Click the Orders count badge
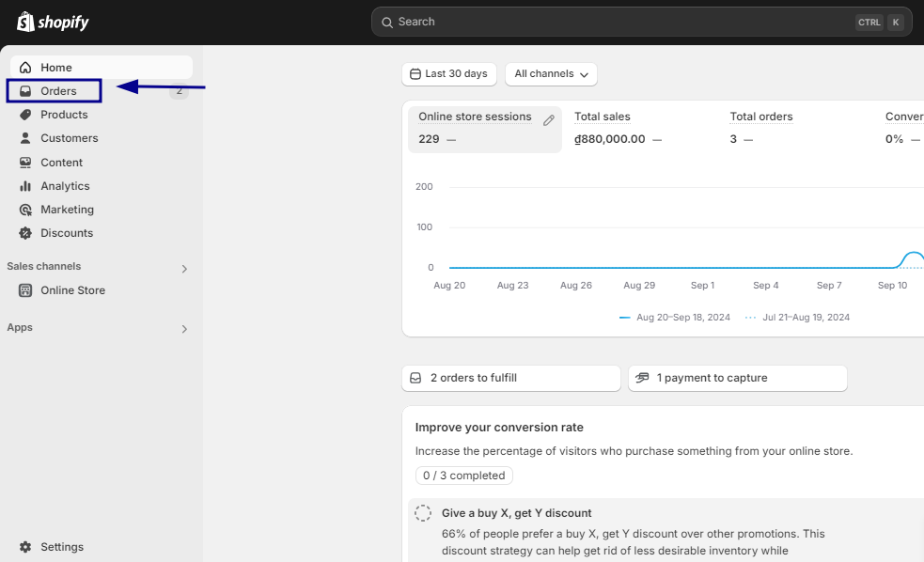 pyautogui.click(x=180, y=91)
